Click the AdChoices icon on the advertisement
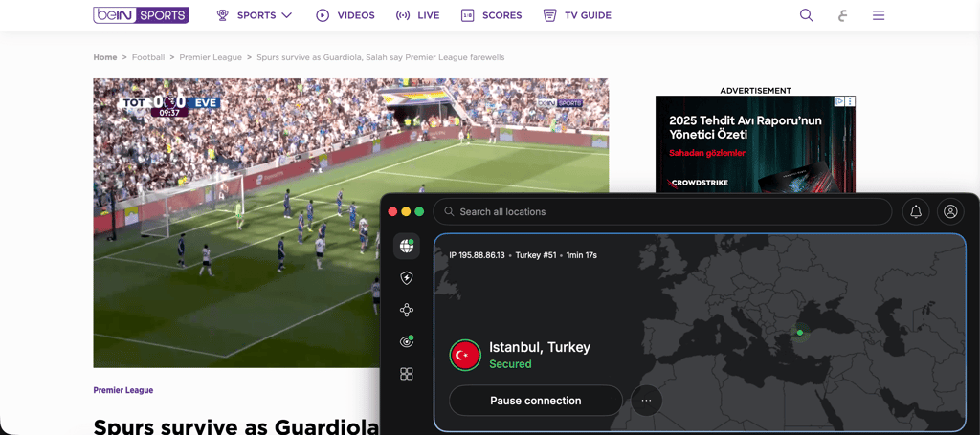Screen dimensions: 980x435 (840, 101)
